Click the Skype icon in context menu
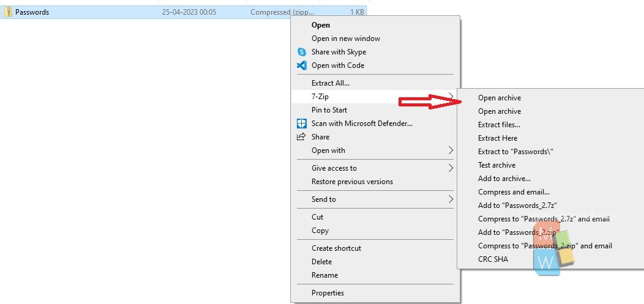 tap(302, 52)
